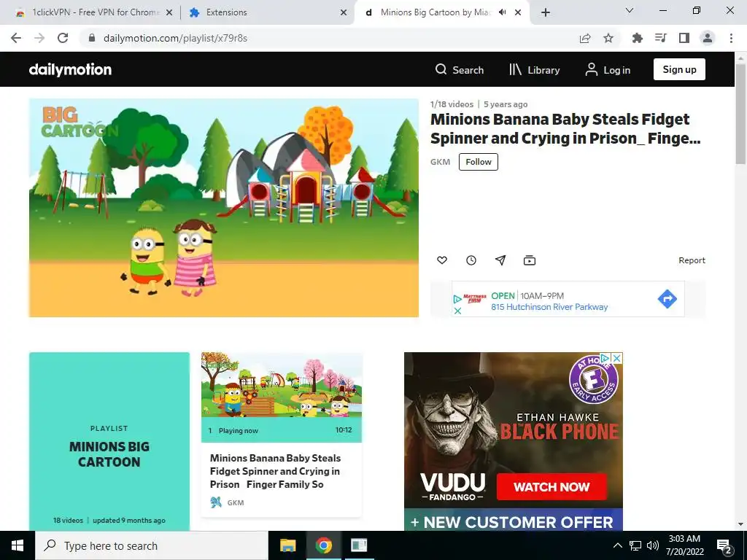Go back with browser back arrow

point(16,38)
